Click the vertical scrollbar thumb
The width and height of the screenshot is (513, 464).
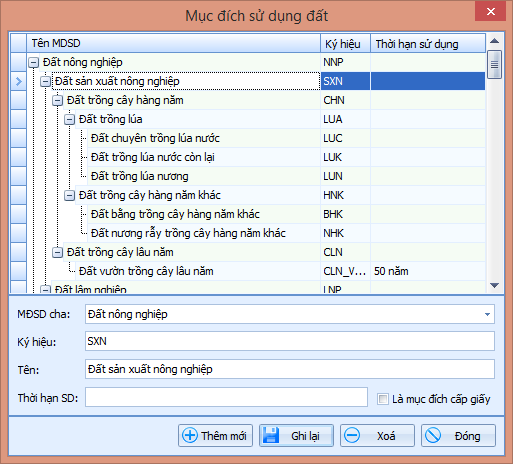point(494,64)
